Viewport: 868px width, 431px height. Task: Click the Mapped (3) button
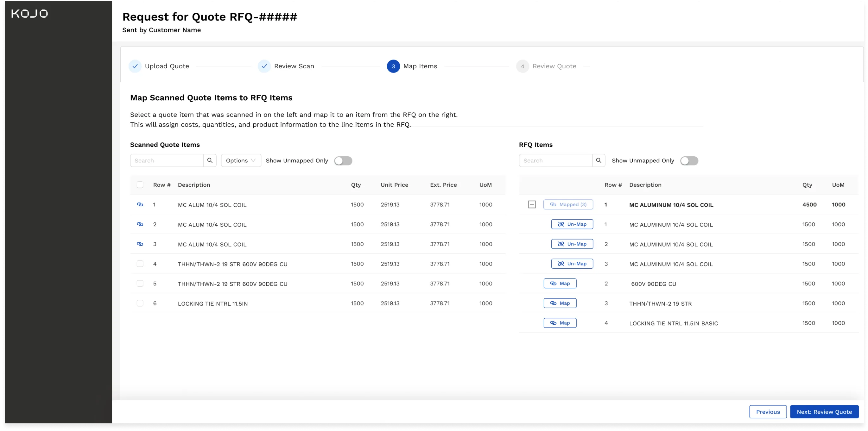(568, 205)
